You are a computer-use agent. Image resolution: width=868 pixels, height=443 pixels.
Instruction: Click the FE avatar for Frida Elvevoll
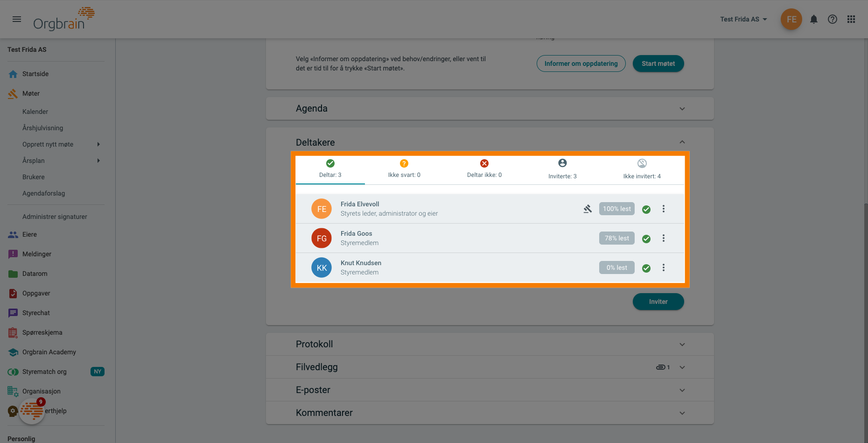[x=322, y=209]
